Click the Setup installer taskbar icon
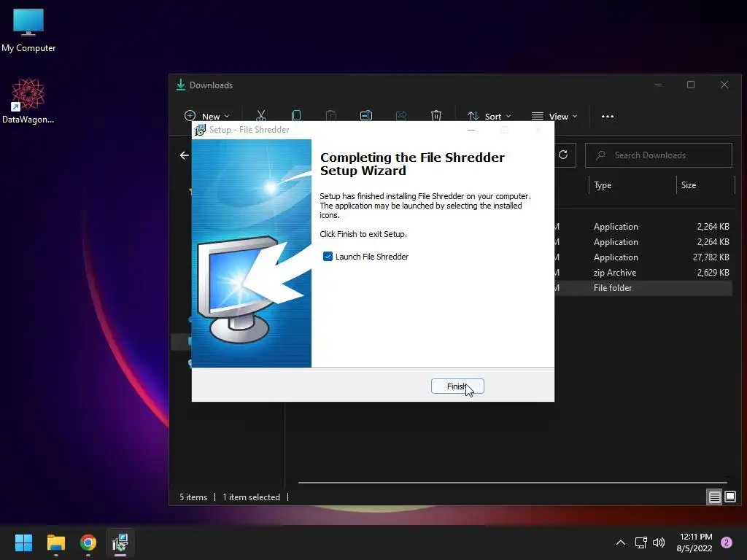The height and width of the screenshot is (560, 747). (120, 542)
